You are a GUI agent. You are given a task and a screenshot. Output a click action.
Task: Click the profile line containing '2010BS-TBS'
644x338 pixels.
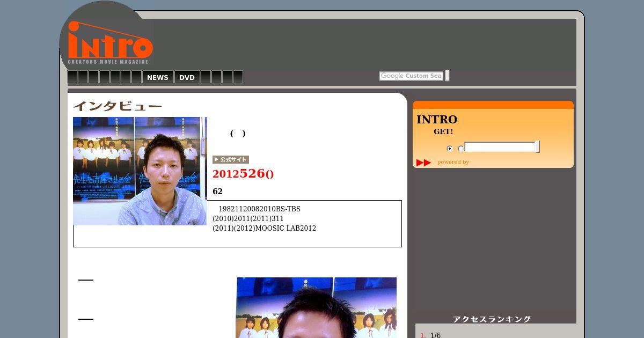click(259, 209)
